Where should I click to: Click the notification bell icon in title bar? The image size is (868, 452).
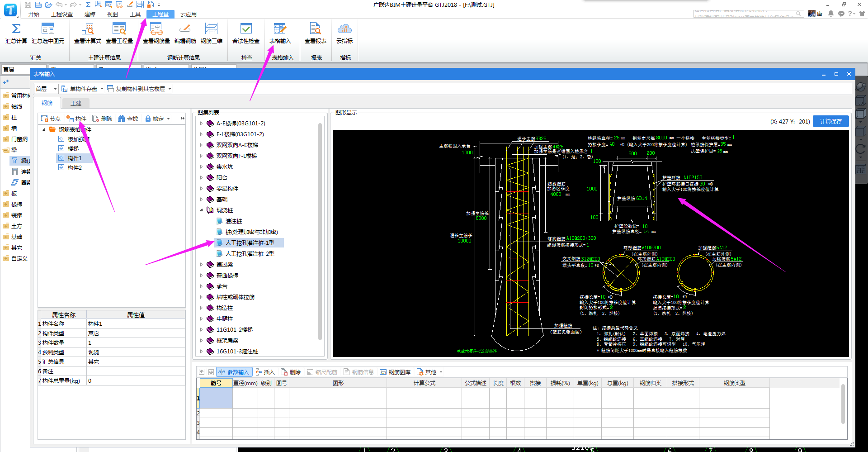[x=831, y=14]
